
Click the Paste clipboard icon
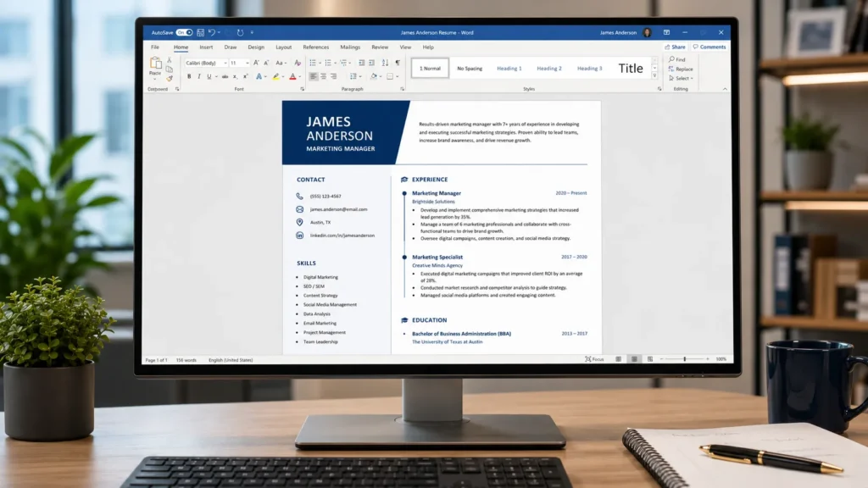(x=156, y=64)
